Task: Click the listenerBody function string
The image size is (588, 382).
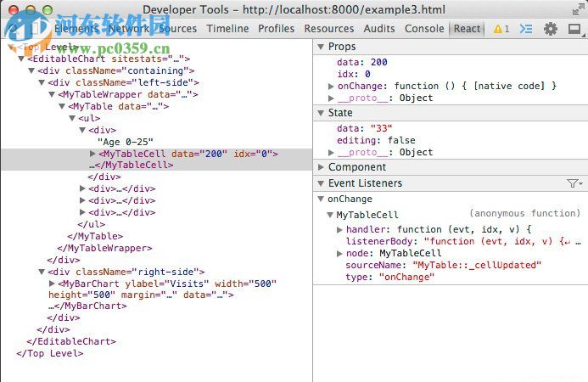Action: [502, 241]
